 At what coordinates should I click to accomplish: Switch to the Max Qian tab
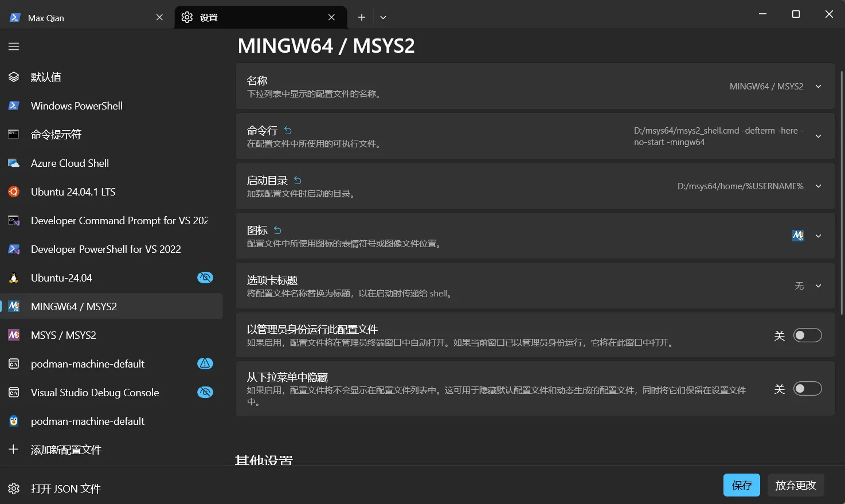tap(80, 18)
